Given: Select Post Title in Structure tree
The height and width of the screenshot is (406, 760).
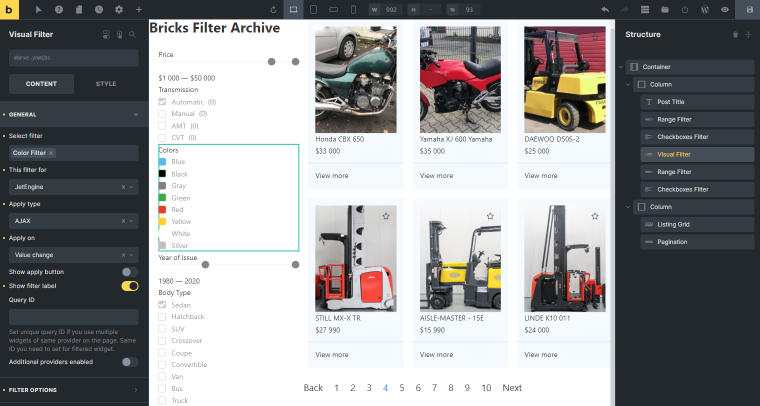Looking at the screenshot, I should 697,102.
